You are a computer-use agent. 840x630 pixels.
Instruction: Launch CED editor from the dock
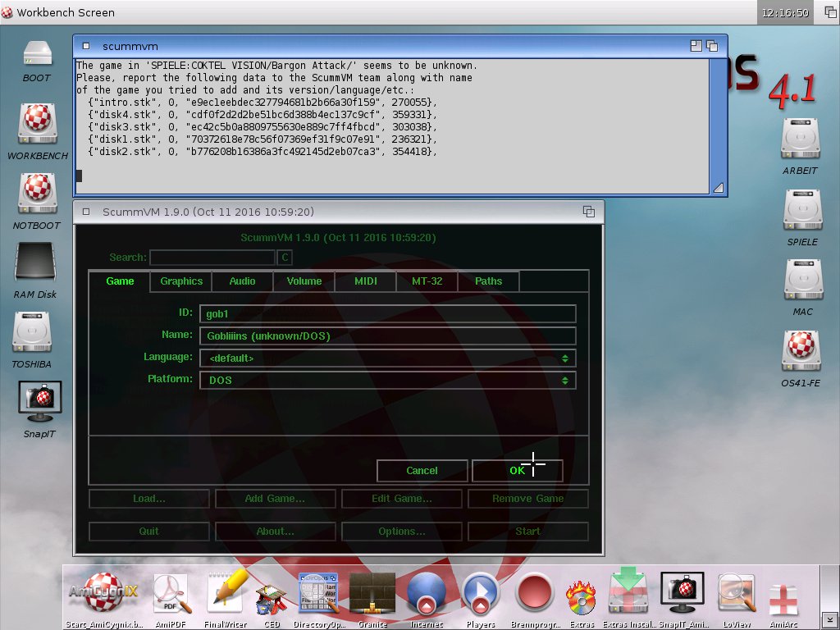pyautogui.click(x=272, y=600)
